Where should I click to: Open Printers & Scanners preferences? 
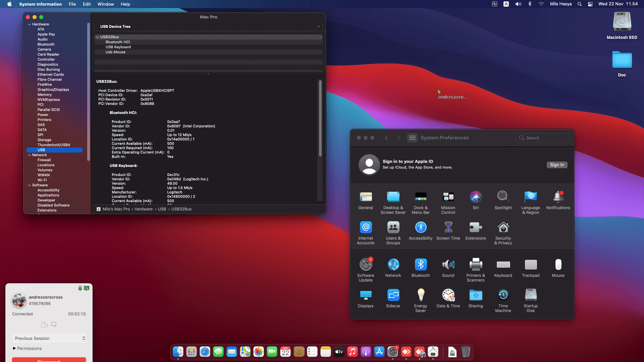[x=476, y=270]
